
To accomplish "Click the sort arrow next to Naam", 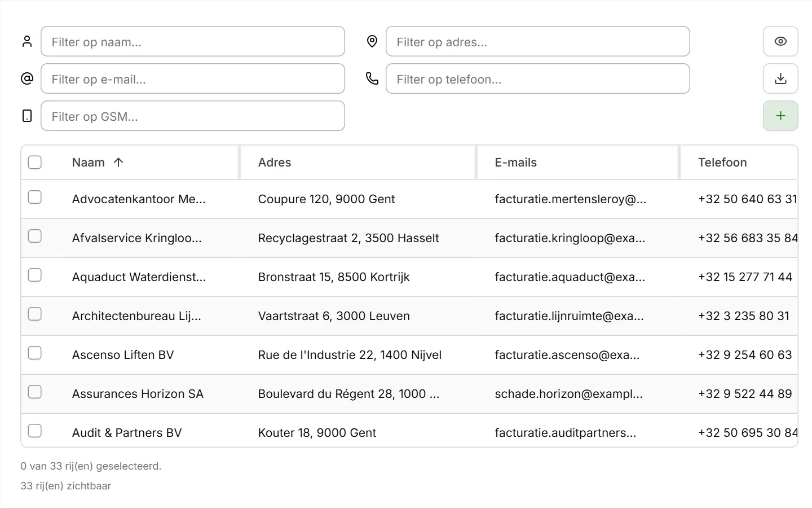I will pos(118,162).
